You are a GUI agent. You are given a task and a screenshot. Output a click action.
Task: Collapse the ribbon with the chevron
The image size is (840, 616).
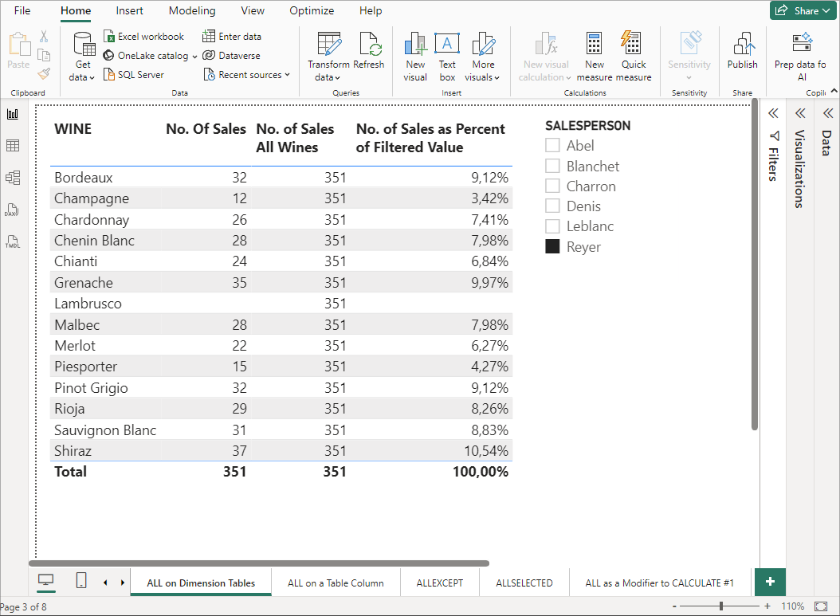tap(834, 92)
